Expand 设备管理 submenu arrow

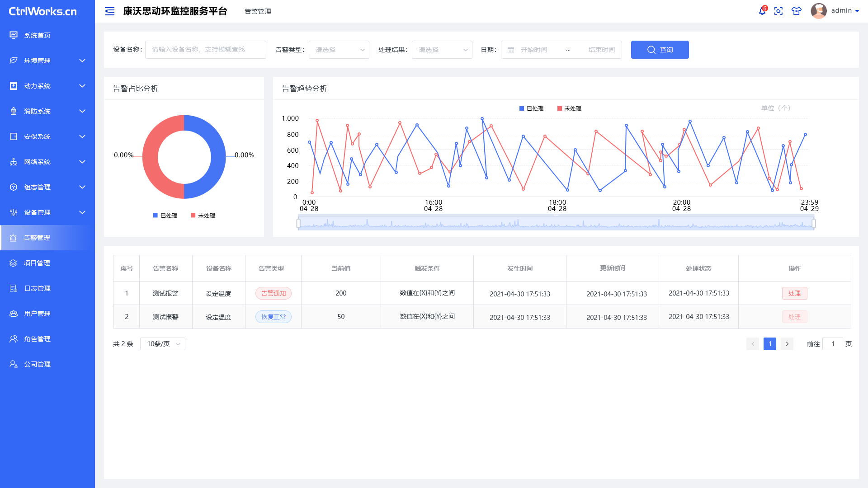(x=82, y=212)
